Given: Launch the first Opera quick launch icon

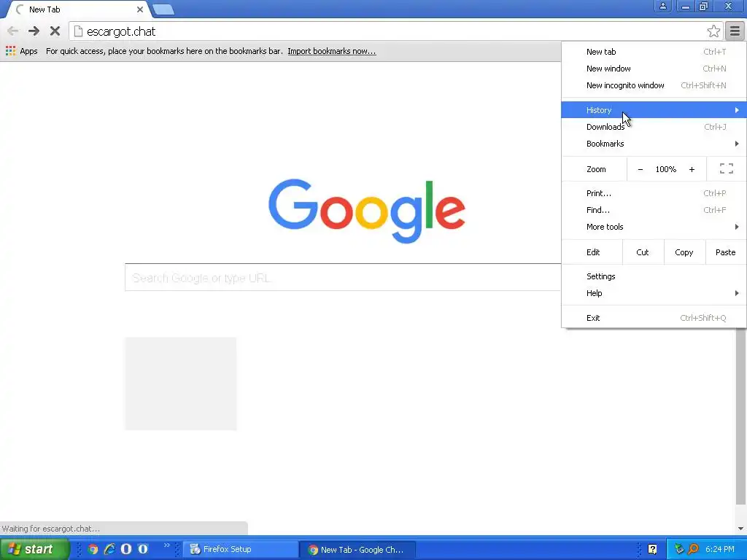Looking at the screenshot, I should pos(126,549).
